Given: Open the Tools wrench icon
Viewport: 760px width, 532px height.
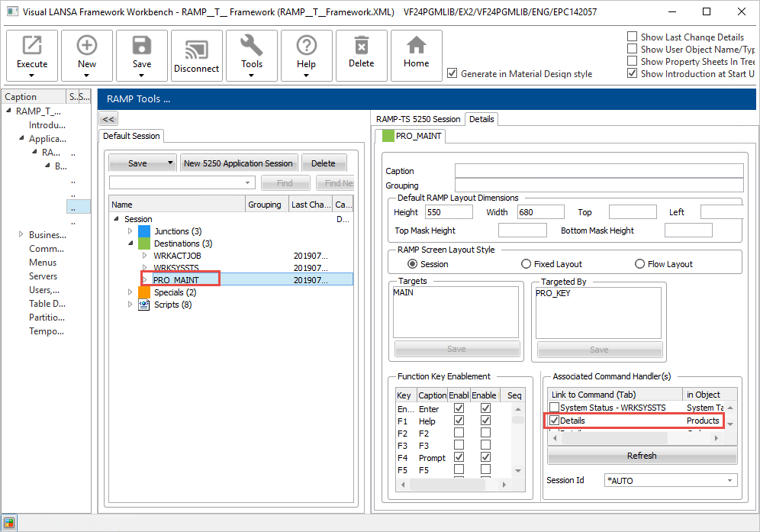Looking at the screenshot, I should [x=252, y=46].
